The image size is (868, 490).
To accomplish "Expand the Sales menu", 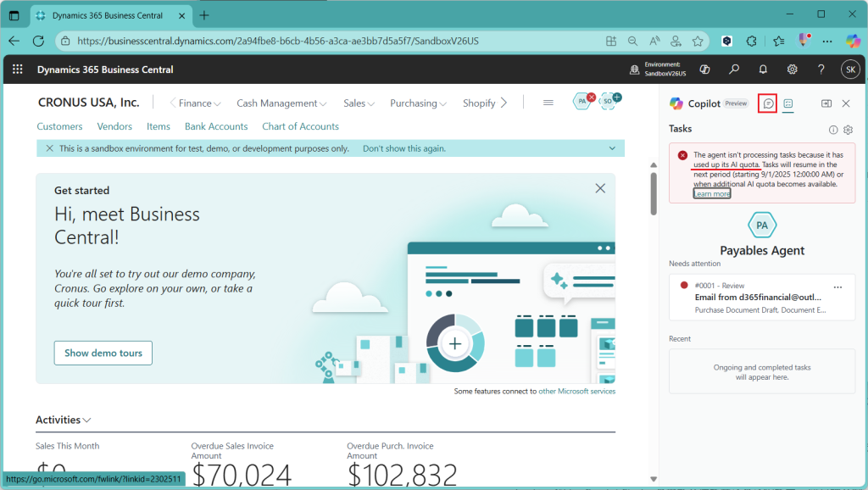I will point(359,103).
